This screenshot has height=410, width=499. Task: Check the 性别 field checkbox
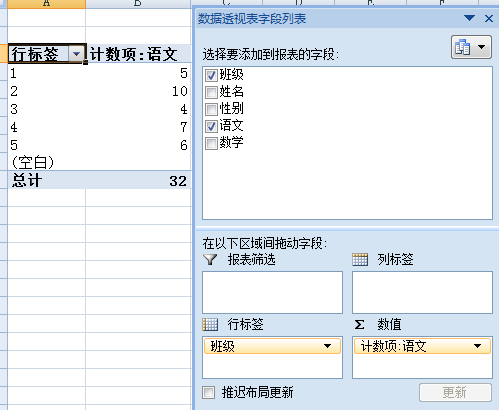pyautogui.click(x=211, y=109)
